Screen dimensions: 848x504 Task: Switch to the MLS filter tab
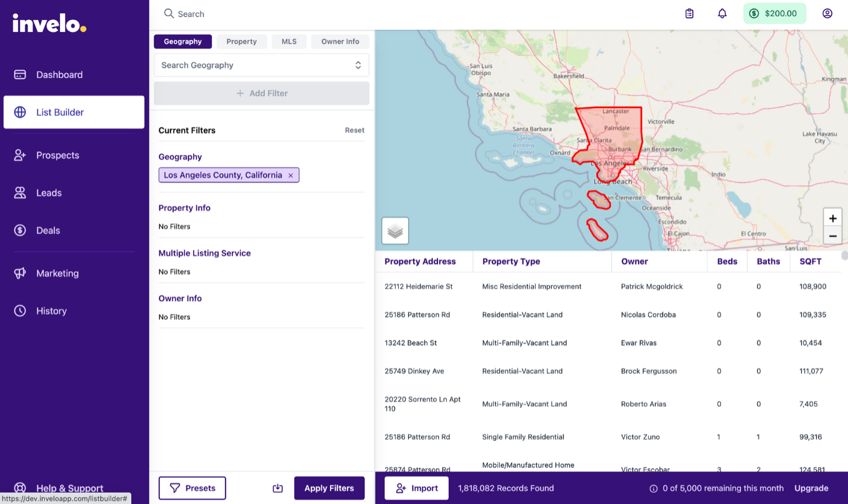tap(289, 41)
